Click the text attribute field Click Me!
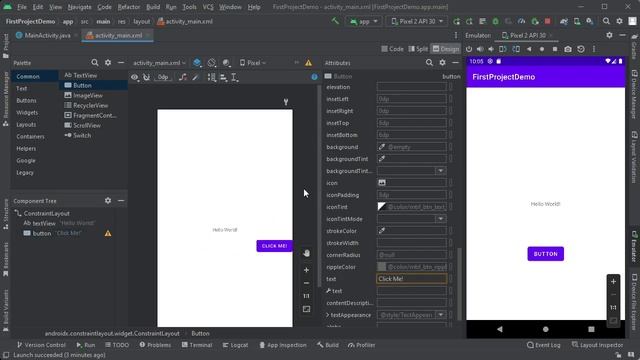This screenshot has height=360, width=640. click(411, 279)
